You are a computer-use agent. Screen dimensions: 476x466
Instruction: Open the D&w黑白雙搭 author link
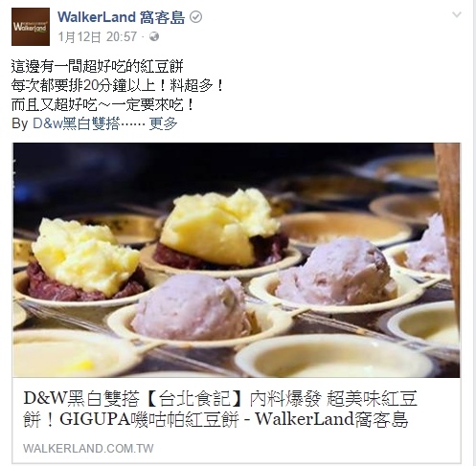coord(77,123)
